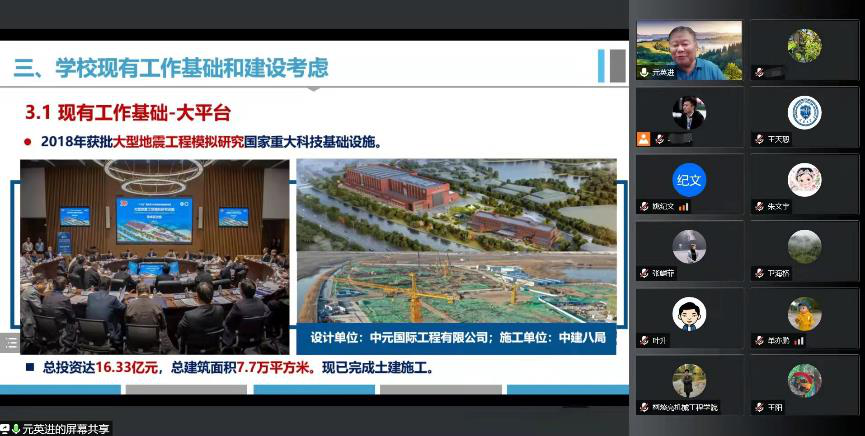Click muted mic icon under the university emblem avatar

point(759,139)
